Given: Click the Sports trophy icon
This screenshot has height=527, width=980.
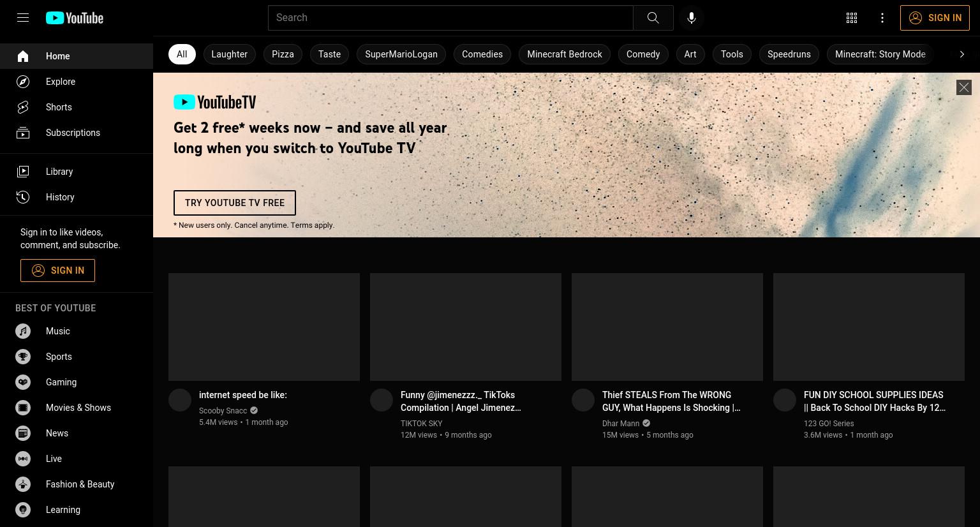Looking at the screenshot, I should [x=23, y=357].
